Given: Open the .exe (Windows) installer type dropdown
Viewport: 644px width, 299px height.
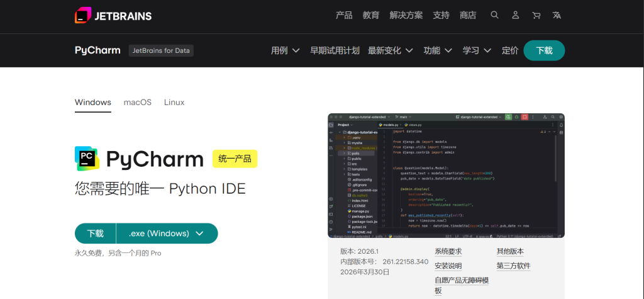Looking at the screenshot, I should tap(167, 234).
